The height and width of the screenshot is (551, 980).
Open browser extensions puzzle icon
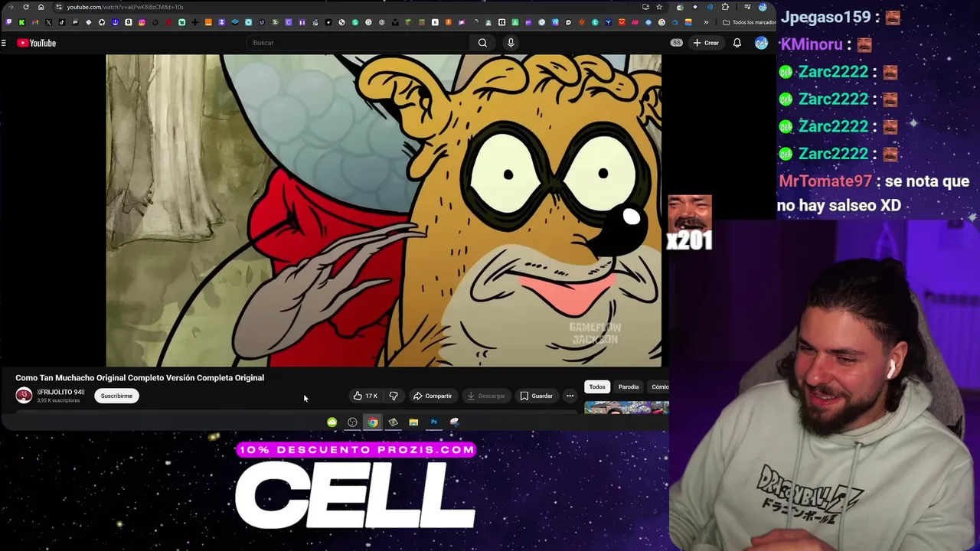click(x=725, y=7)
